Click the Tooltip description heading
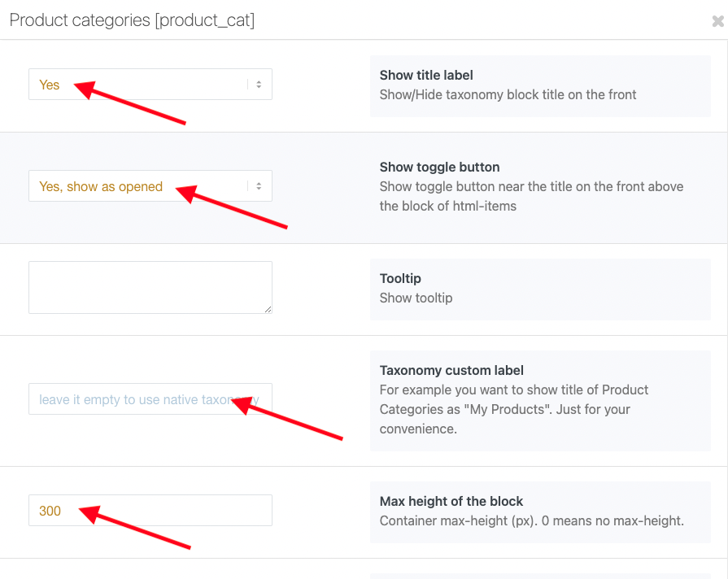728x579 pixels. (400, 279)
